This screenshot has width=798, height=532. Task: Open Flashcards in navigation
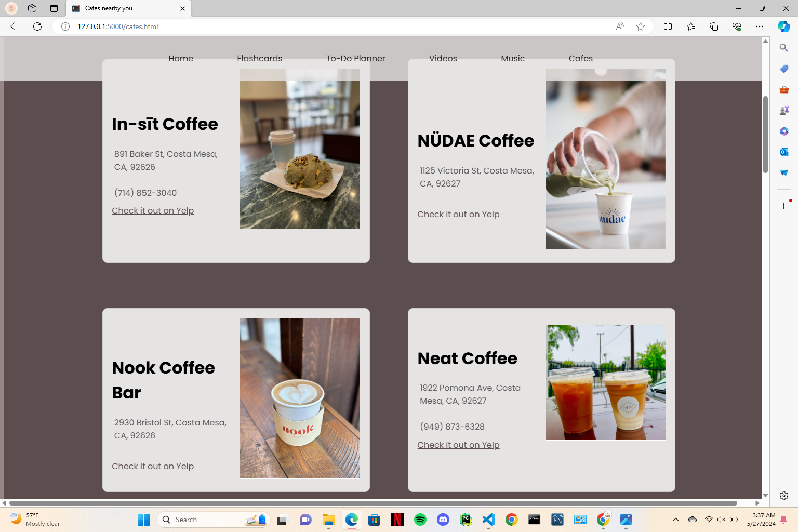[260, 58]
